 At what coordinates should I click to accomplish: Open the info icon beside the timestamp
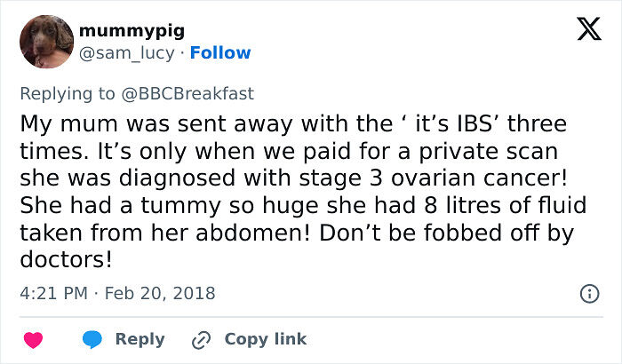pos(588,292)
